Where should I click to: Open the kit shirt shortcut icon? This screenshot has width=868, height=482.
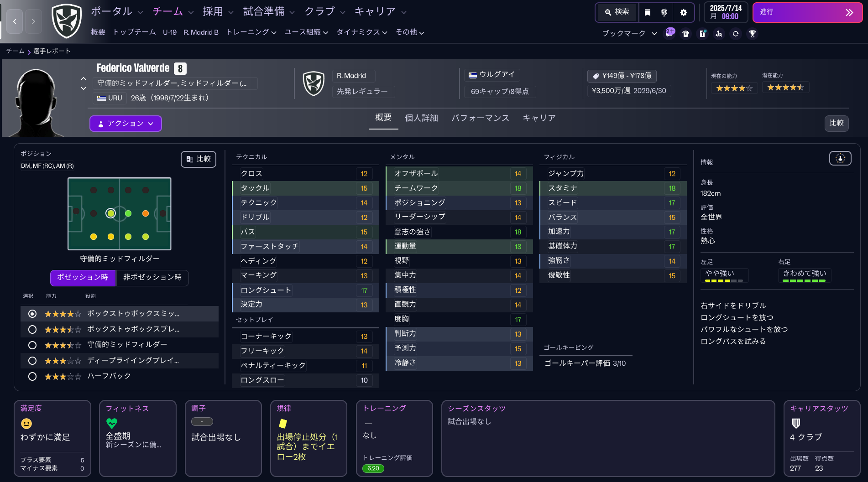(685, 33)
